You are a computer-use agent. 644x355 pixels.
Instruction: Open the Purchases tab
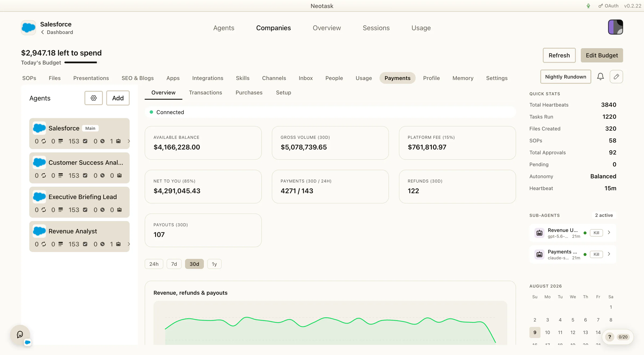click(249, 93)
